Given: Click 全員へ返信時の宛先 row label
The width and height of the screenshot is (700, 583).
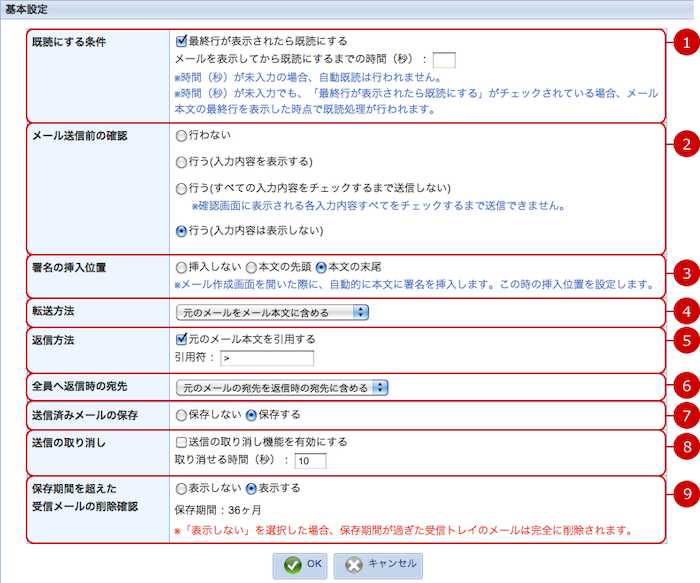Looking at the screenshot, I should (79, 387).
